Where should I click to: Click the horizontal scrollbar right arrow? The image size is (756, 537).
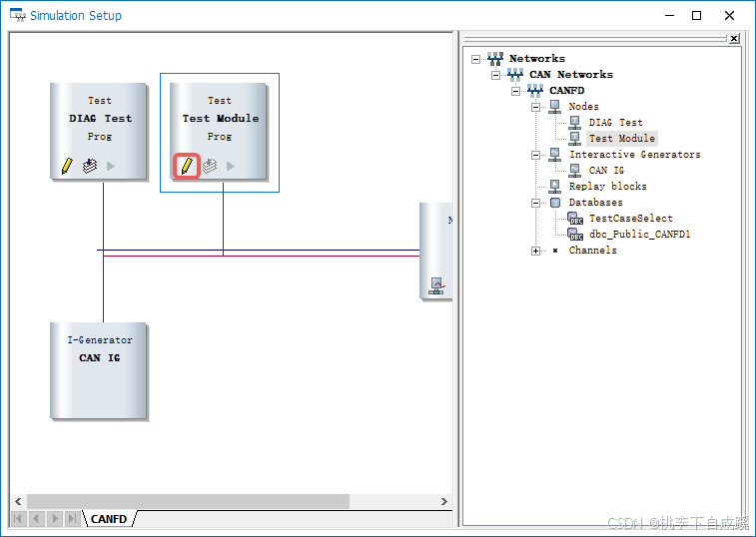pyautogui.click(x=444, y=501)
